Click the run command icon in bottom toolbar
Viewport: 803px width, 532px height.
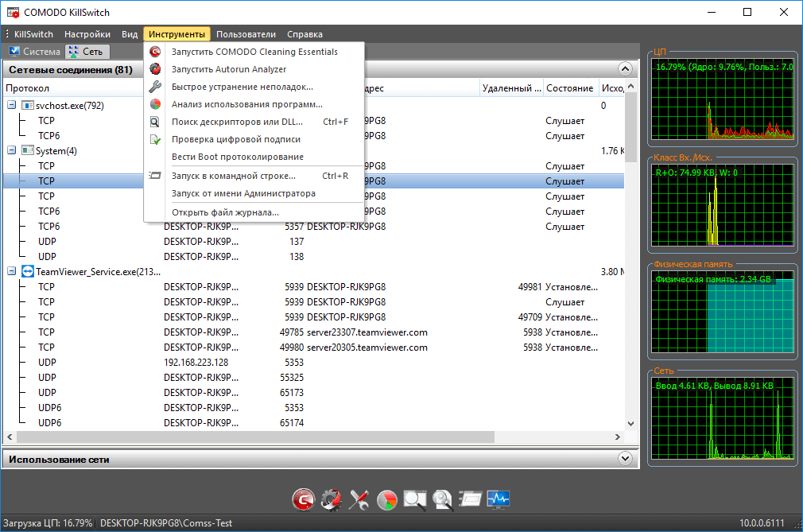(470, 499)
